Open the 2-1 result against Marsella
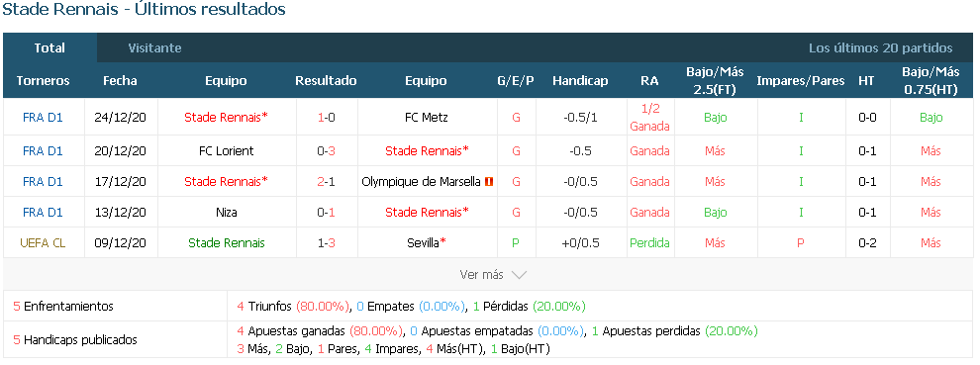The height and width of the screenshot is (365, 980). tap(327, 182)
